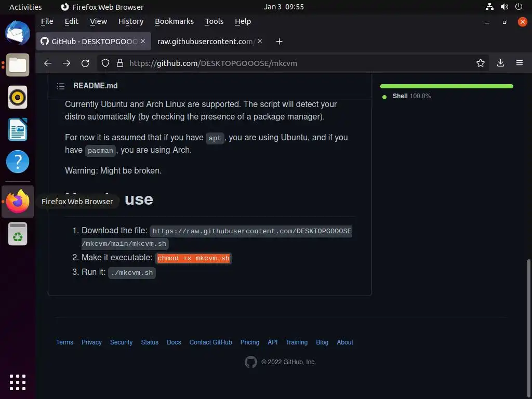The height and width of the screenshot is (399, 532).
Task: Open the Edit menu
Action: [71, 21]
